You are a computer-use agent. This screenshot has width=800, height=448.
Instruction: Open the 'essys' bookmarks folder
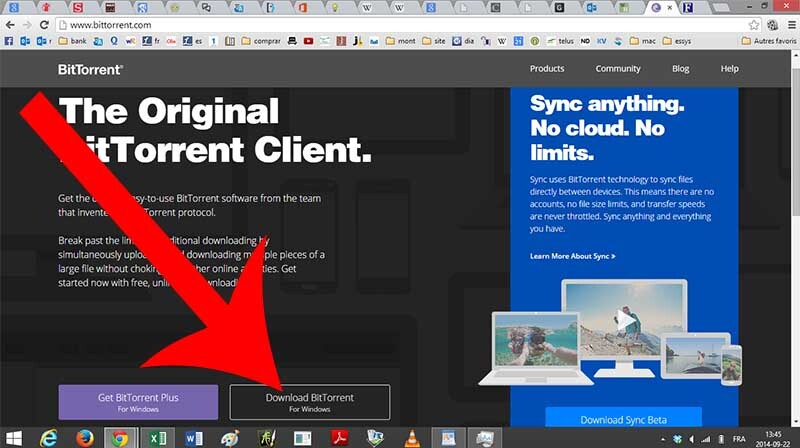(x=677, y=41)
